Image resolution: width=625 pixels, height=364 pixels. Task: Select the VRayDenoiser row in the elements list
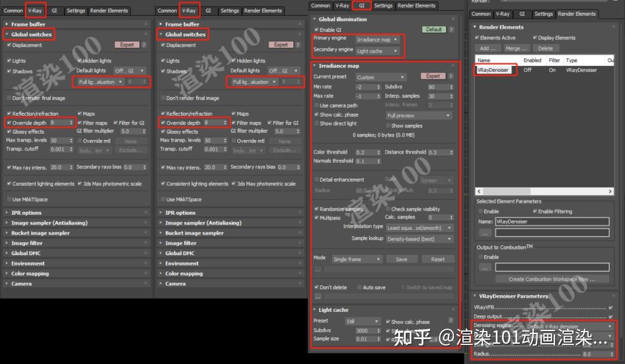[494, 69]
